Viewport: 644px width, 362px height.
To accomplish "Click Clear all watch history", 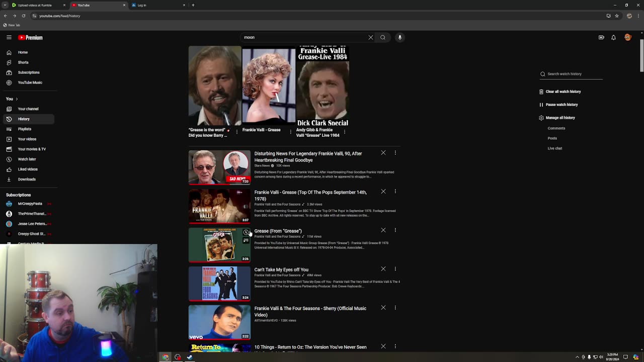I will (560, 92).
